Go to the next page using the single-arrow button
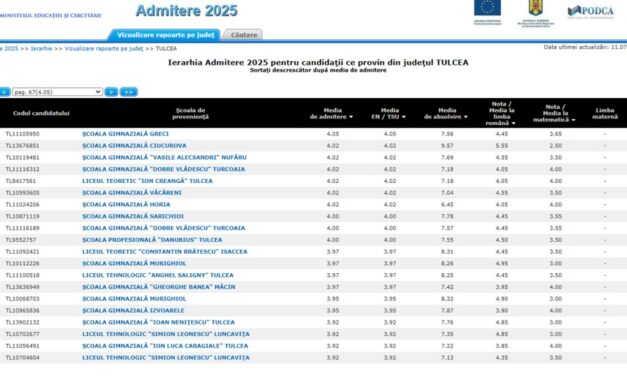The width and height of the screenshot is (627, 376). [x=111, y=92]
